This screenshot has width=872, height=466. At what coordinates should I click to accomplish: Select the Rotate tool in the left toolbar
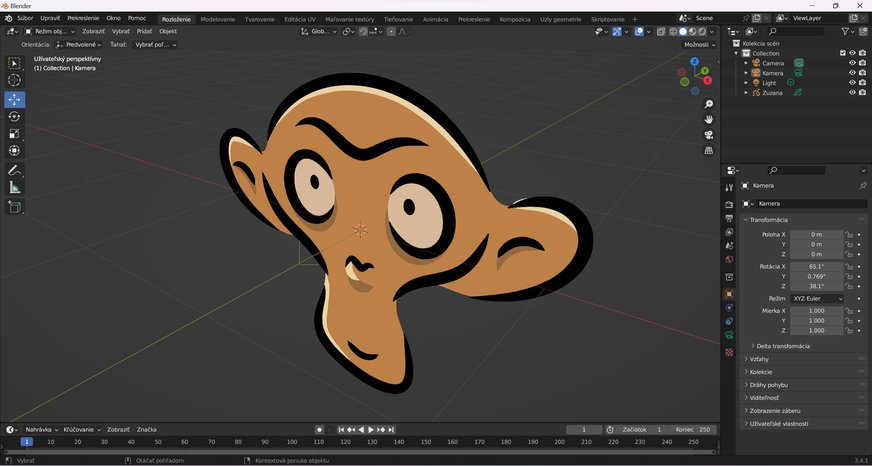pyautogui.click(x=14, y=117)
